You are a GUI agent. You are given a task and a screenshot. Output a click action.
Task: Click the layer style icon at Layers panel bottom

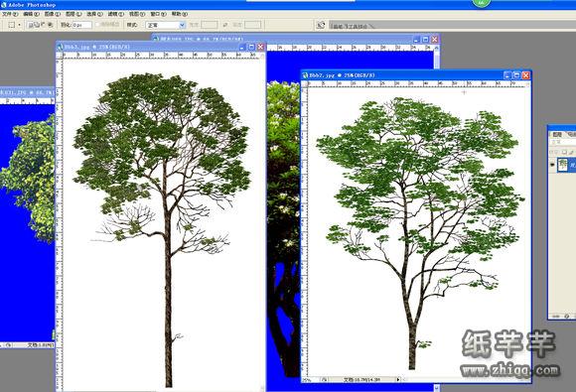(567, 316)
